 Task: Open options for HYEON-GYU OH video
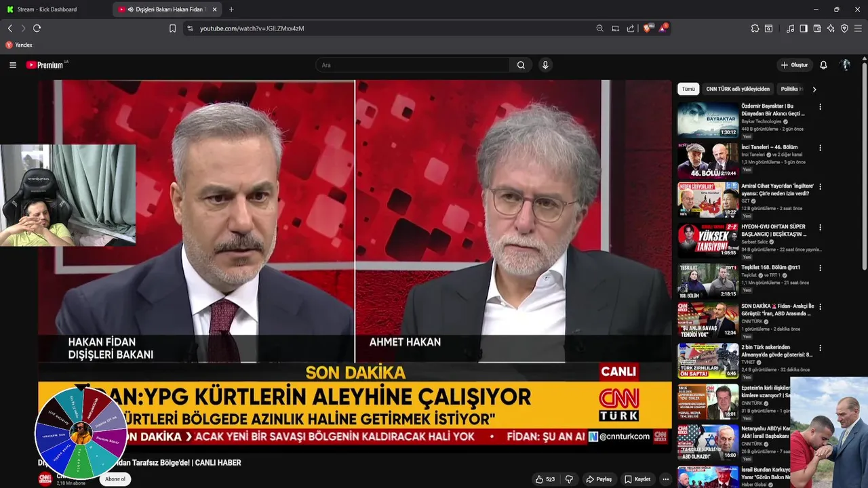coord(820,228)
